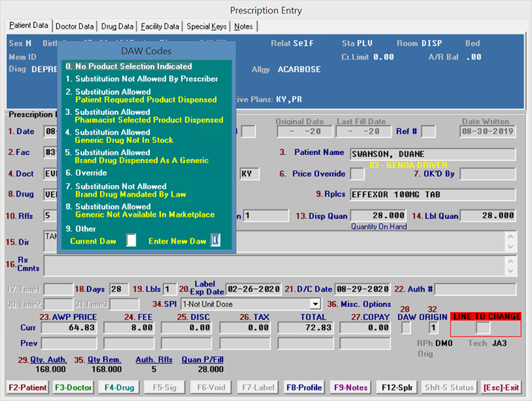
Task: Select the Facility Data tab
Action: pos(160,27)
